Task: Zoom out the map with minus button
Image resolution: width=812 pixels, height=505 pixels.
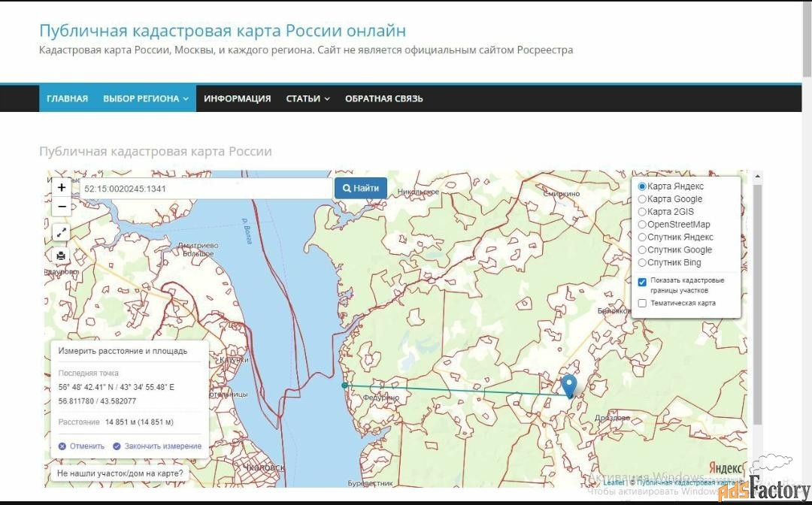Action: point(62,207)
